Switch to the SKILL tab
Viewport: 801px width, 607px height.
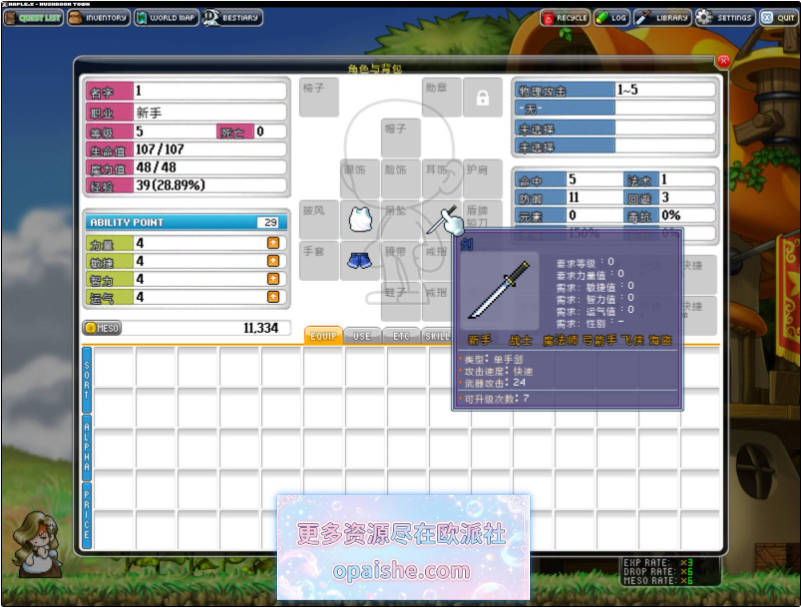(437, 336)
